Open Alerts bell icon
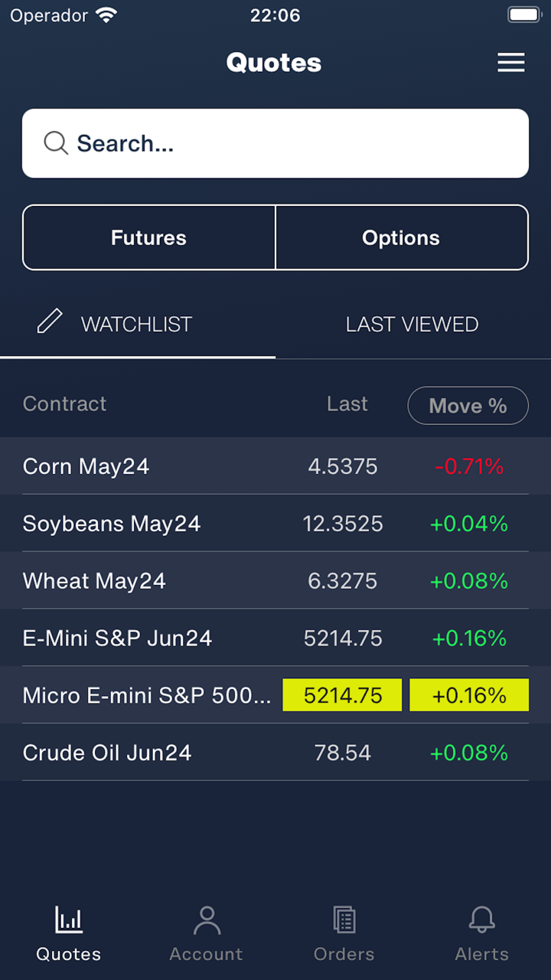The image size is (551, 980). (x=481, y=920)
